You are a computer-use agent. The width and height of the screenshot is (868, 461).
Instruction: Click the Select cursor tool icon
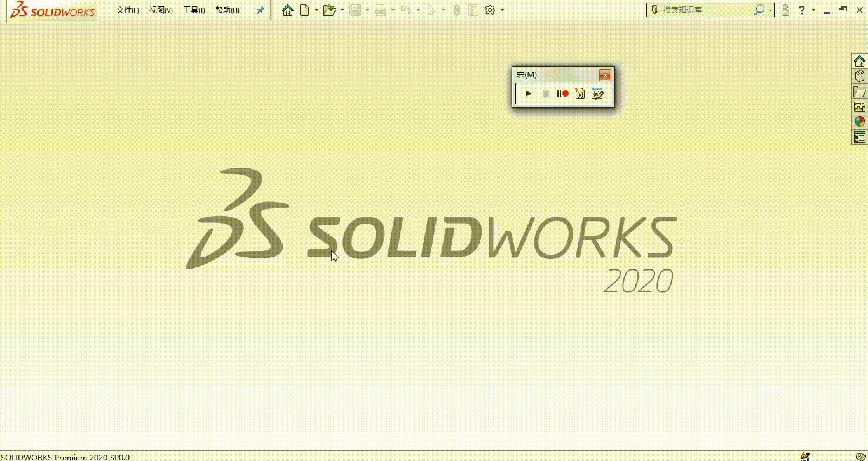point(431,10)
